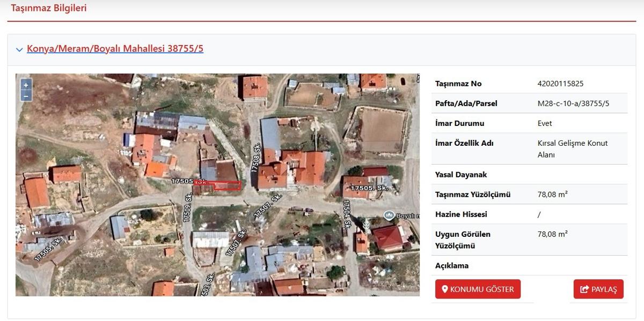Collapse the property panel using the chevron
Viewport: 644px width, 321px height.
pyautogui.click(x=19, y=49)
